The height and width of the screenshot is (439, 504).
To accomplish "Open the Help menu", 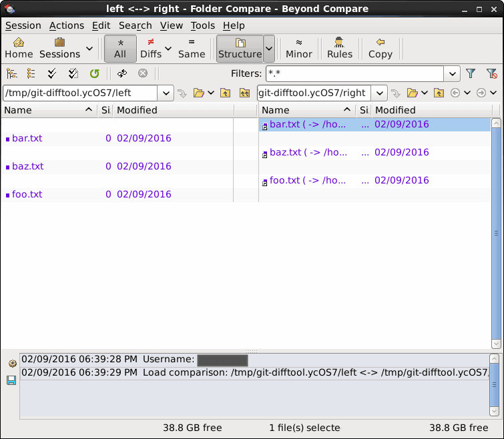I will pos(234,25).
